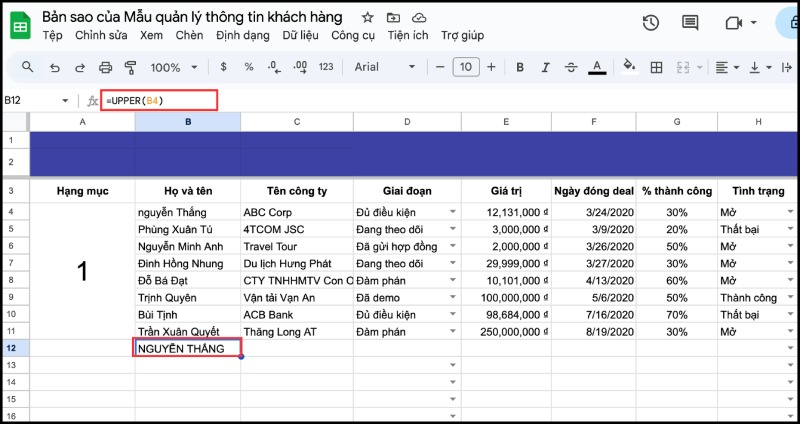
Task: Select cell containing NGUYỄN THẮNG
Action: point(187,348)
